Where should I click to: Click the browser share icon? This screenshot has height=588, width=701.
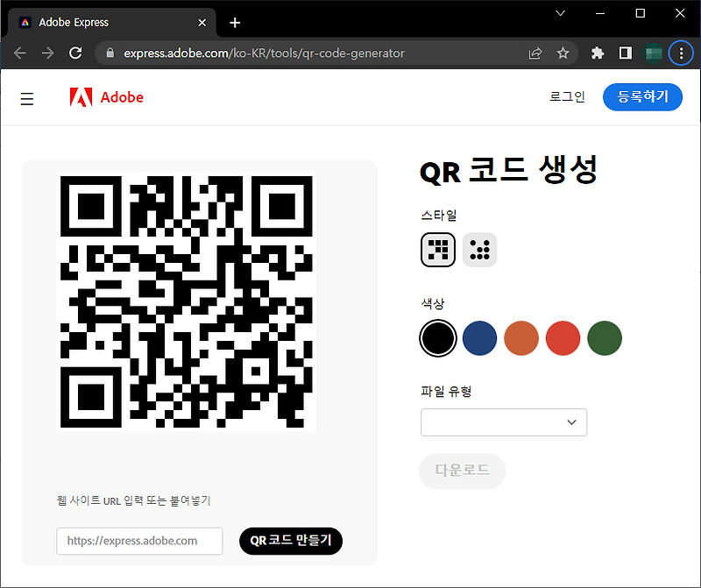click(535, 53)
